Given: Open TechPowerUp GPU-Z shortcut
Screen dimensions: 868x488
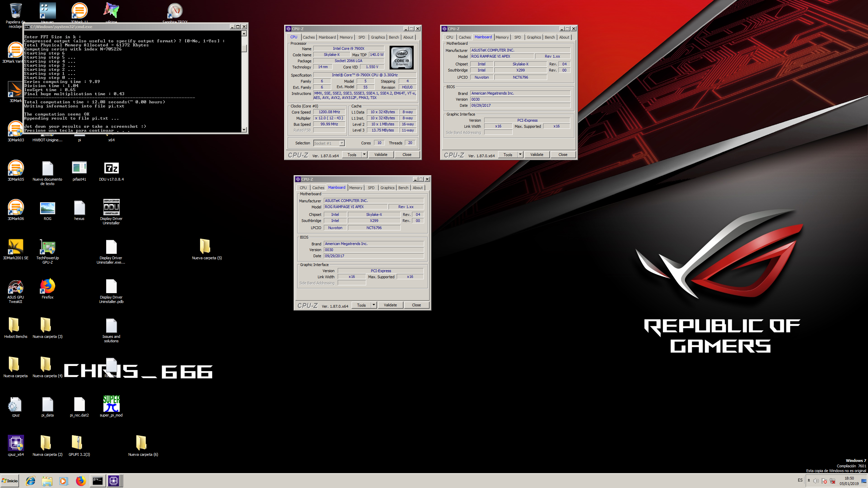Looking at the screenshot, I should [47, 251].
